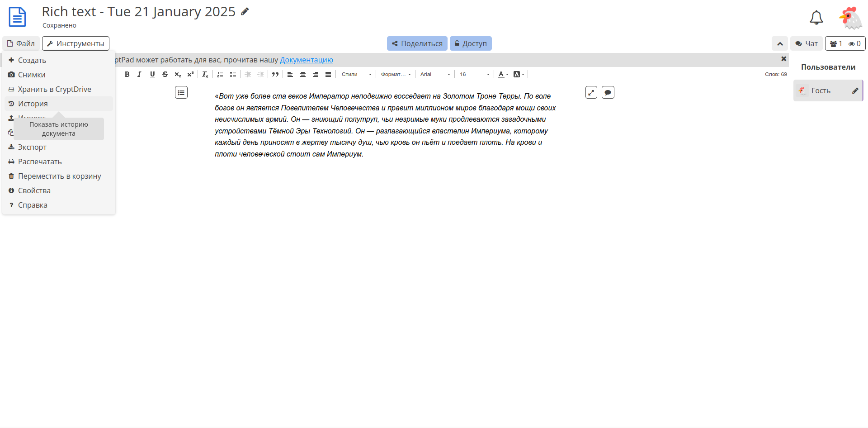Apply superscript formatting

point(190,74)
